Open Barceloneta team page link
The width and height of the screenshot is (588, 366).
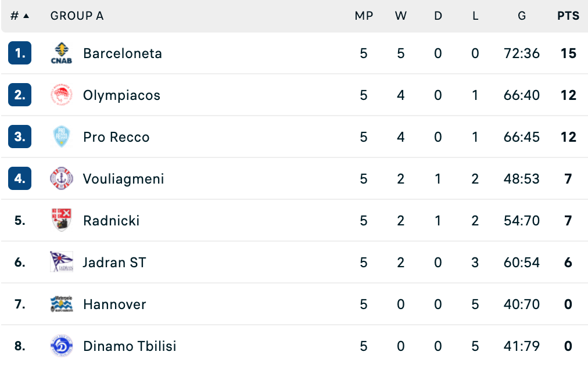point(123,53)
